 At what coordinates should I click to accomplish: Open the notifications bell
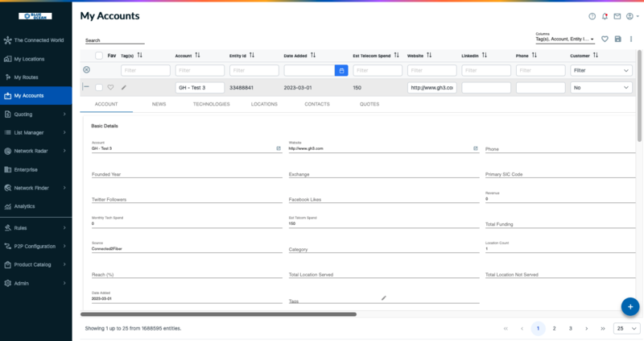(605, 16)
